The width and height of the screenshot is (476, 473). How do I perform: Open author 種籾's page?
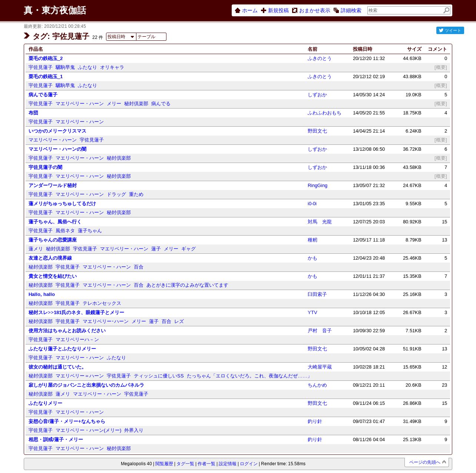313,240
